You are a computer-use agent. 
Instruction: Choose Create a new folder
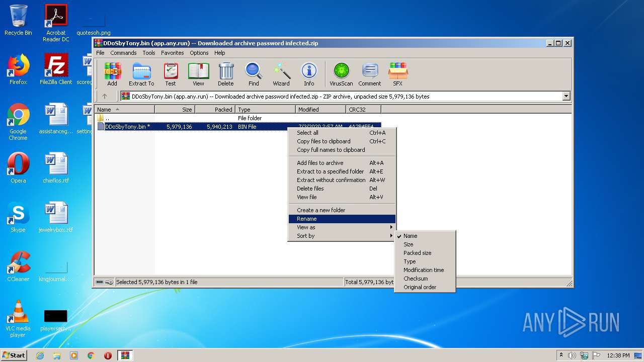point(342,210)
